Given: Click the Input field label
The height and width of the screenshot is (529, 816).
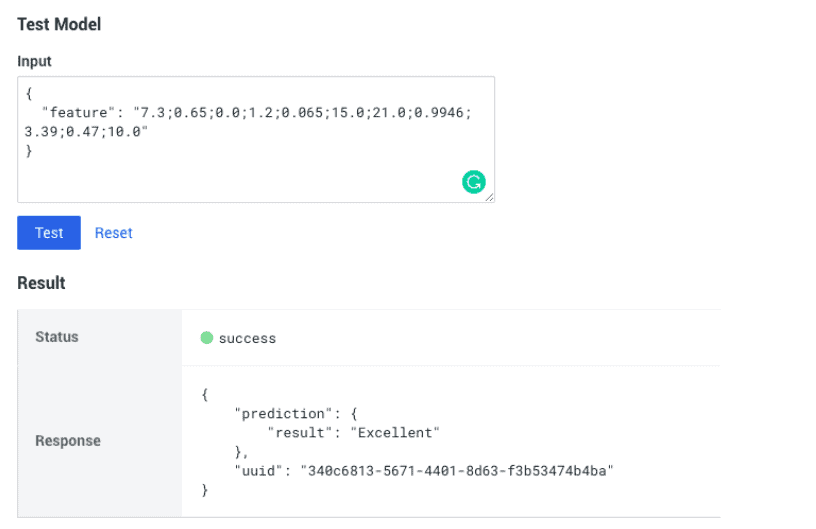Looking at the screenshot, I should (x=34, y=61).
